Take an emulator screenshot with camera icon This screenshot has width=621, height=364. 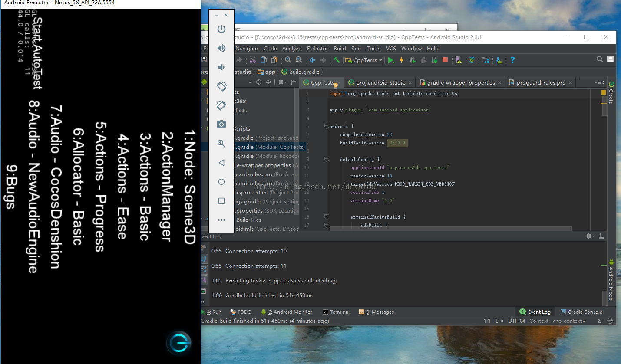click(x=221, y=125)
